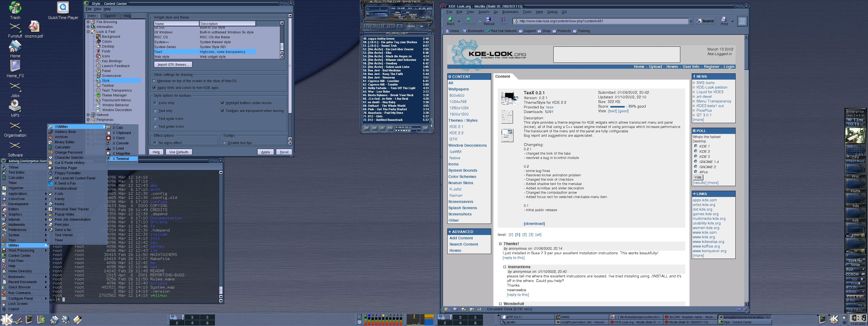Select the Text only toolbar option
Screen dimensions: 868x326
[155, 111]
